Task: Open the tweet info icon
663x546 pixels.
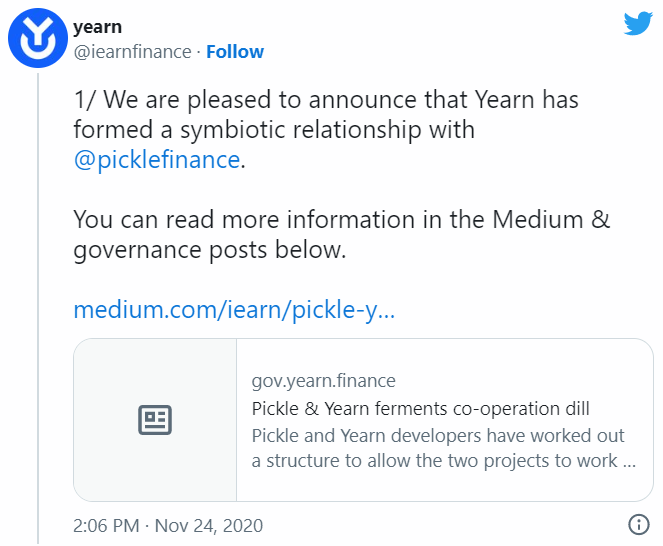Action: (x=638, y=524)
